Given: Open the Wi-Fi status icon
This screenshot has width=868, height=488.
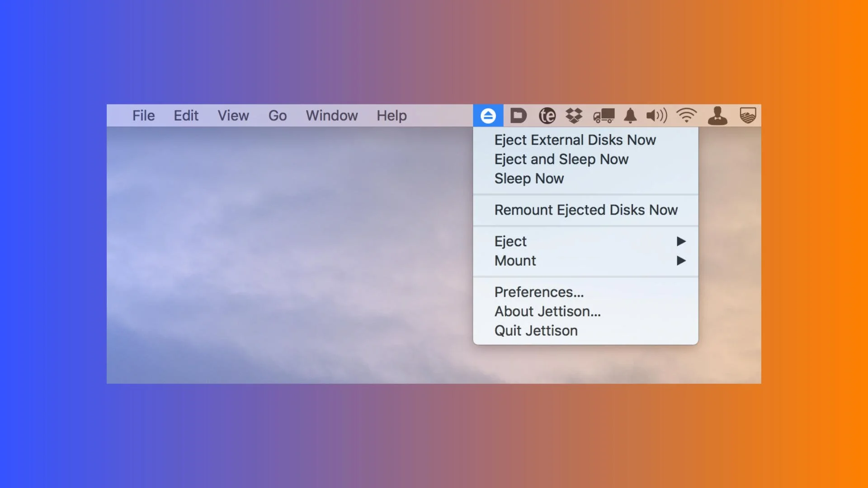Looking at the screenshot, I should click(686, 116).
